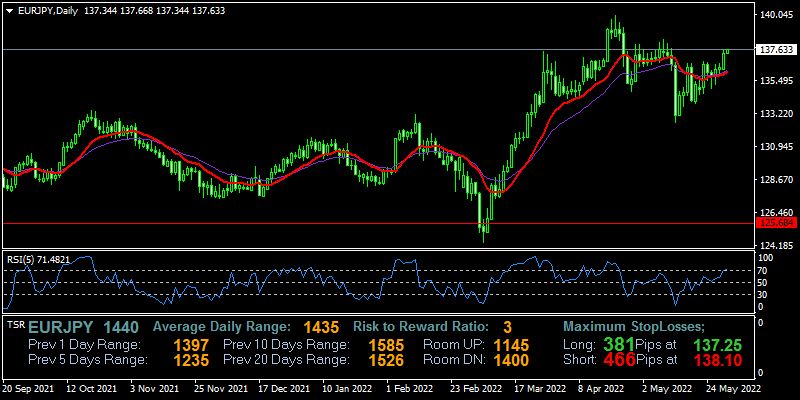Click the 17 Mar 2022 date label
Viewport: 800px width, 400px height.
(x=539, y=389)
